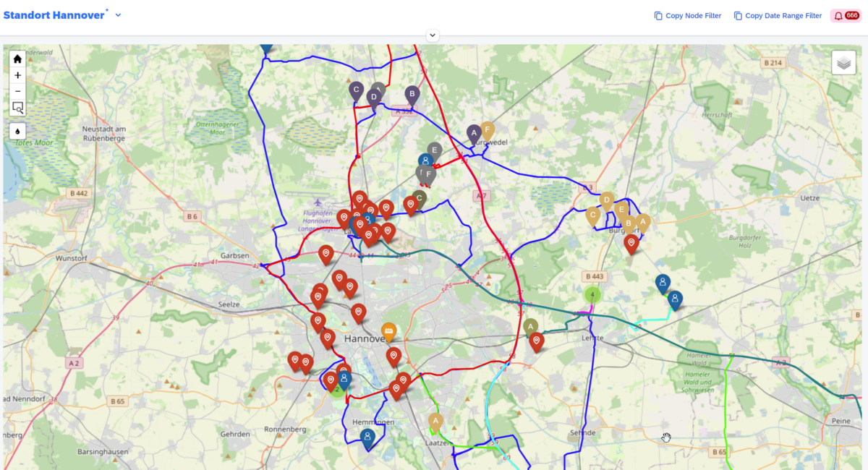Select the tan marker F at Burgwedel
This screenshot has width=868, height=470.
coord(488,130)
